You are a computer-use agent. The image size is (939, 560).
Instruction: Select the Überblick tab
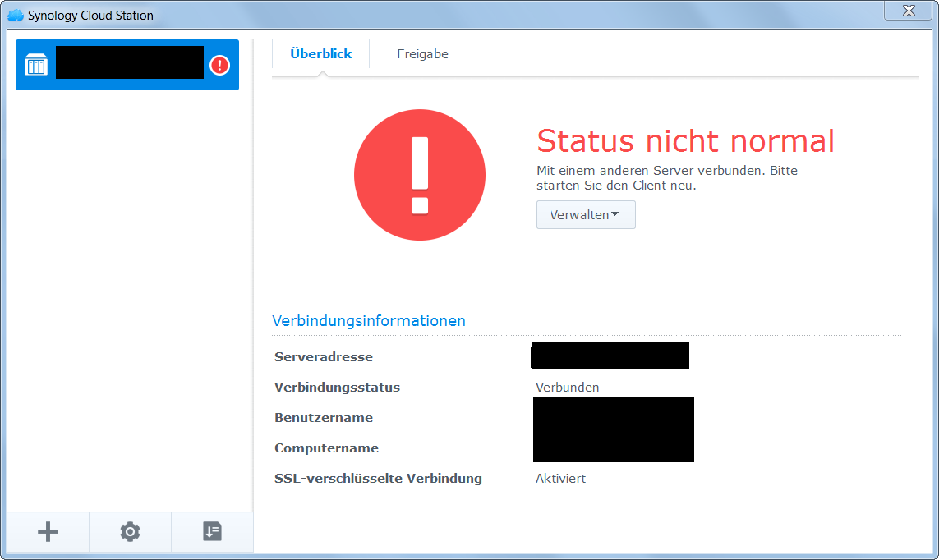320,53
